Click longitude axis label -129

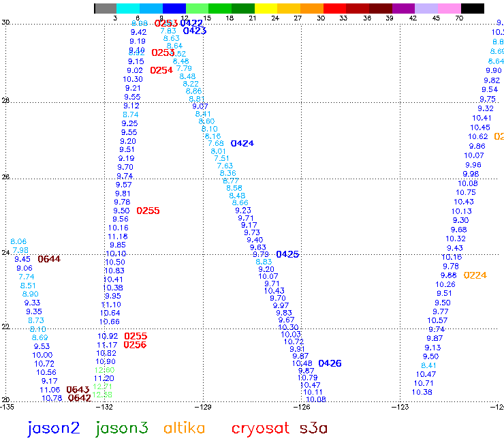[x=203, y=408]
